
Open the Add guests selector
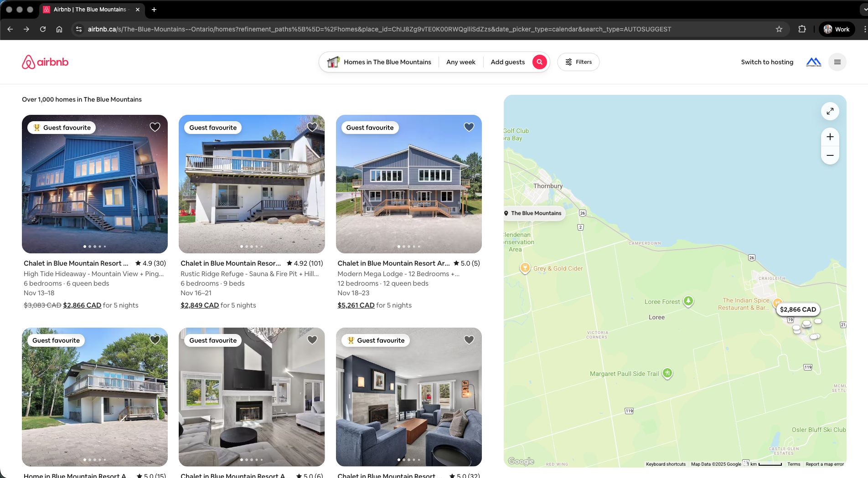[x=507, y=62]
